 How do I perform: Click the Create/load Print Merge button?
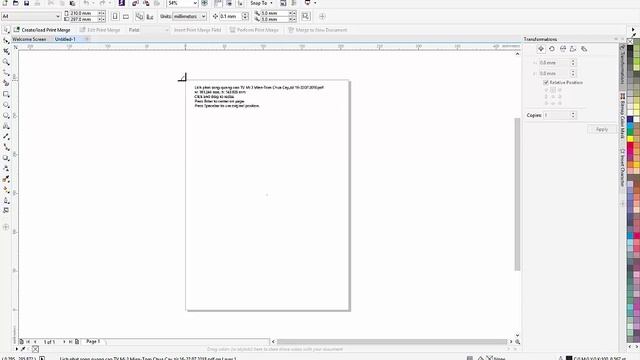42,30
